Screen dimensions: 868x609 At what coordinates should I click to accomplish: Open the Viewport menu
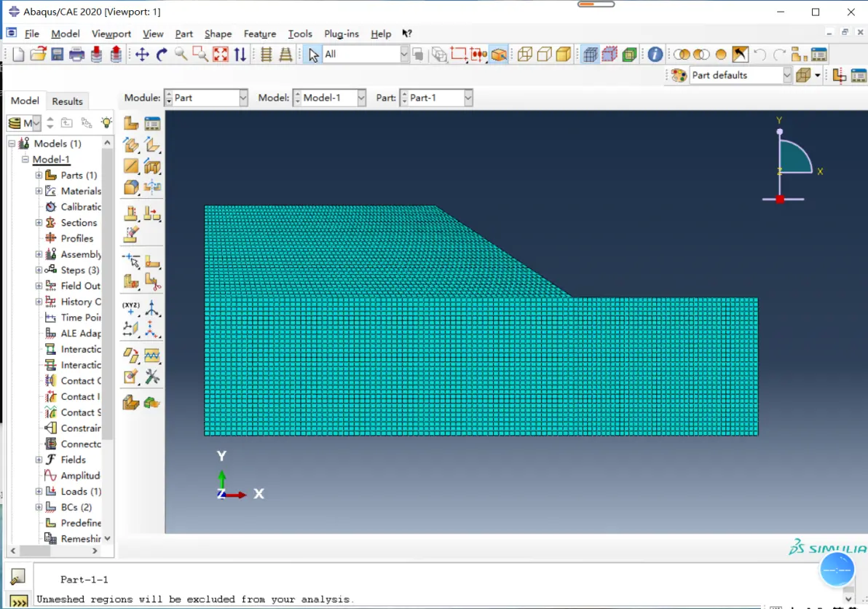111,34
